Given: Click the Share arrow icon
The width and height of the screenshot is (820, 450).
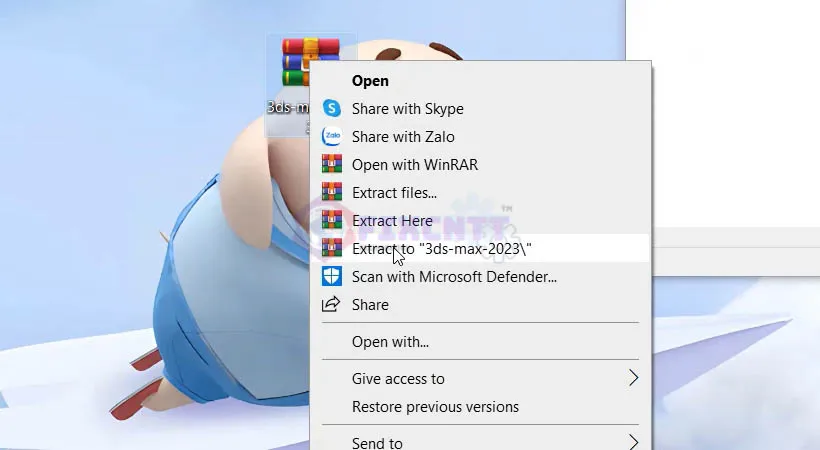Looking at the screenshot, I should [331, 305].
